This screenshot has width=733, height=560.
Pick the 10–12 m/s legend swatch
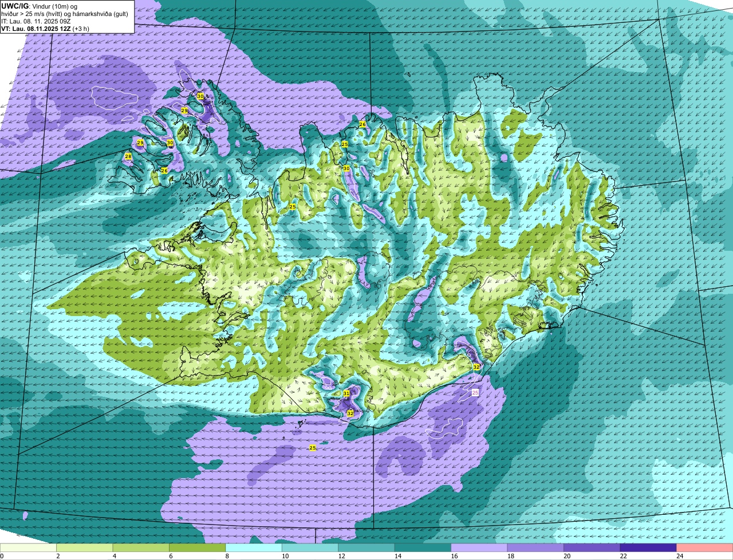(x=310, y=548)
